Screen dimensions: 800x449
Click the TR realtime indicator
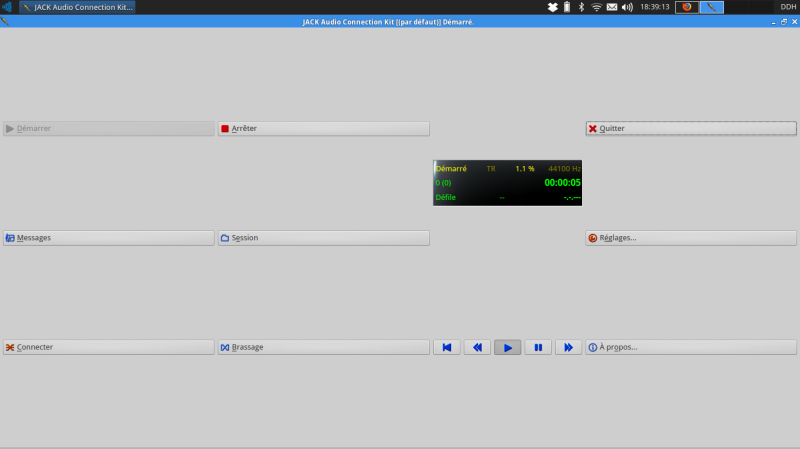coord(491,168)
